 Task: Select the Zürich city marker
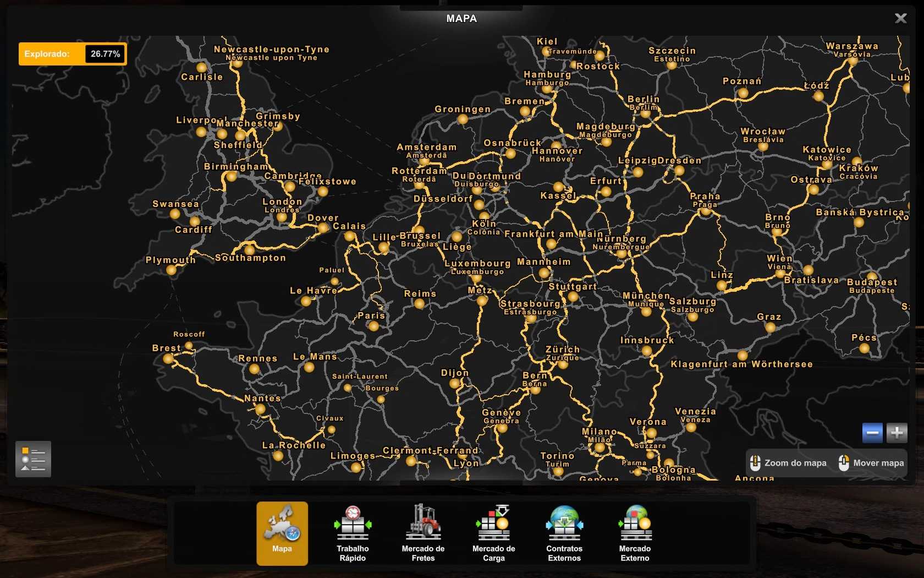563,363
